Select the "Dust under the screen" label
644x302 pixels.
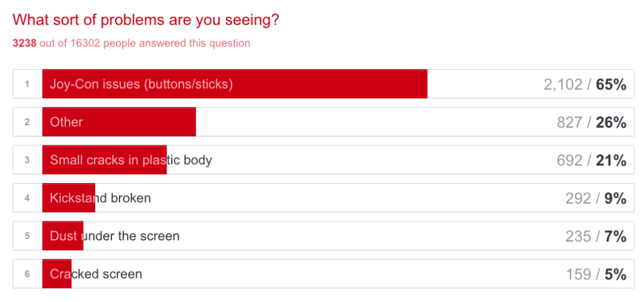(115, 236)
